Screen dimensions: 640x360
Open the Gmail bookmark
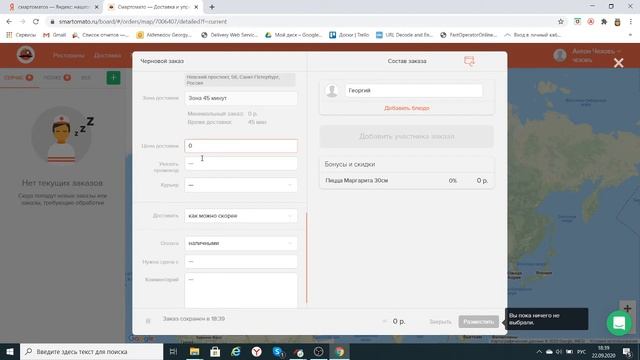click(x=55, y=35)
